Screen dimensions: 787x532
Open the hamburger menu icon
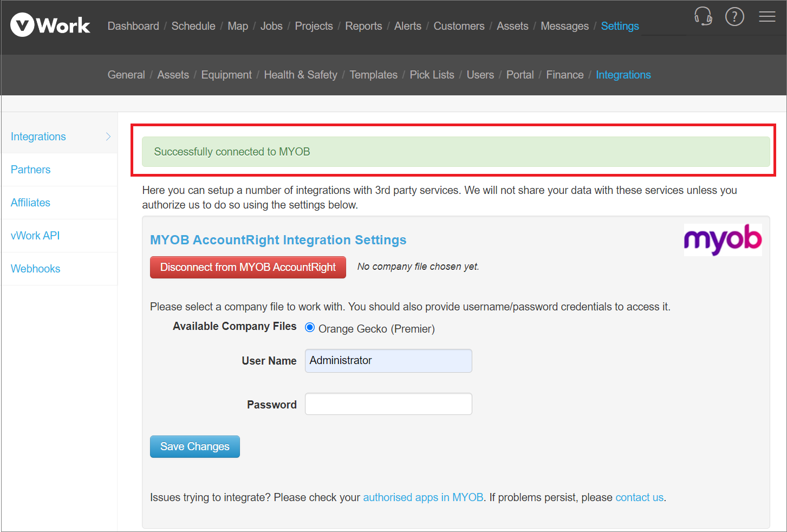click(x=767, y=16)
